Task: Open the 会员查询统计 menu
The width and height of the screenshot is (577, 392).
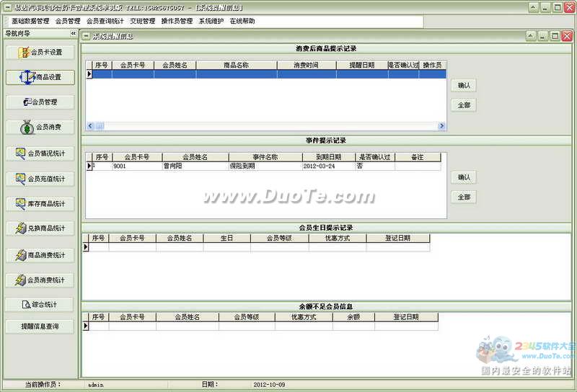Action: click(x=105, y=22)
